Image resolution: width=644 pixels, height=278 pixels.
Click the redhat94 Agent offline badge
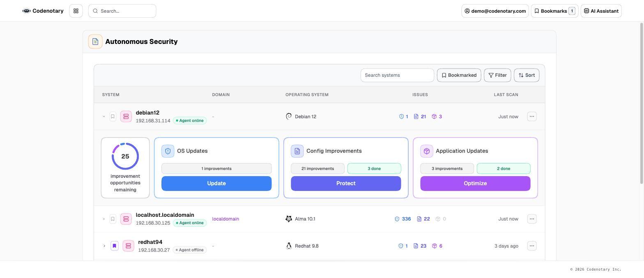pos(189,250)
